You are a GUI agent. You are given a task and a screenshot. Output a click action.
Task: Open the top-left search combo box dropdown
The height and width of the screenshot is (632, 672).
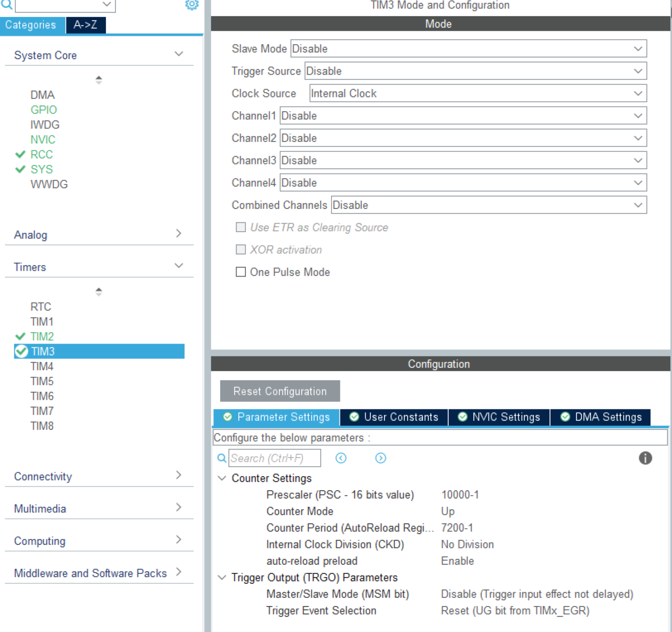tap(107, 4)
